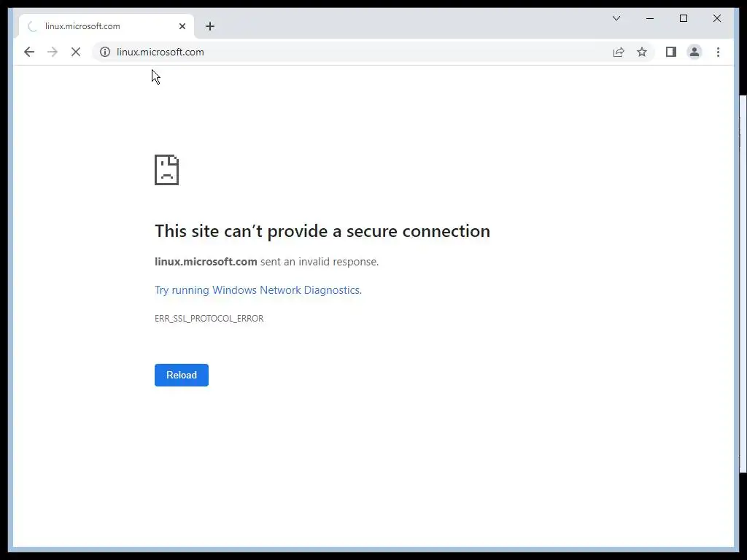The image size is (747, 560).
Task: Stop loading this page
Action: coord(75,52)
